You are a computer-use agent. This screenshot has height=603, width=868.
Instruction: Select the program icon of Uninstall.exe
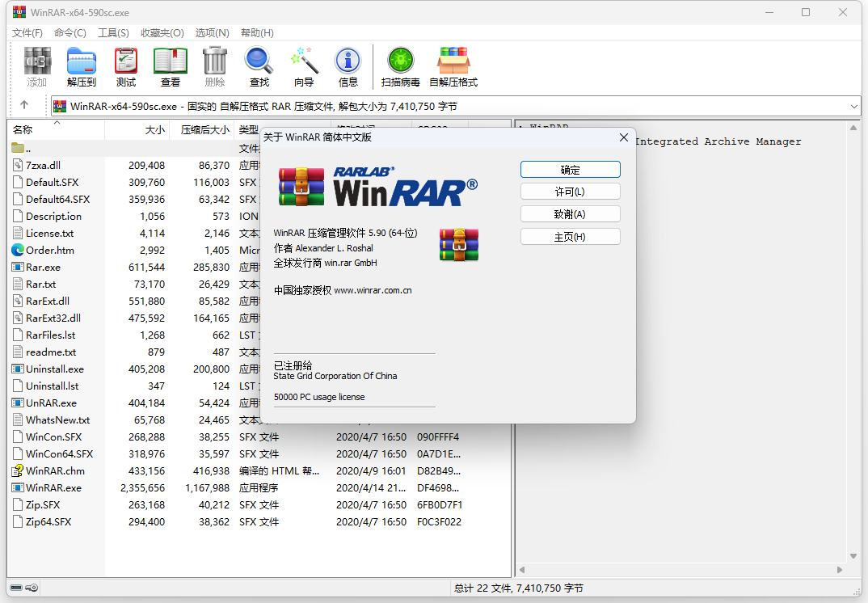[18, 369]
